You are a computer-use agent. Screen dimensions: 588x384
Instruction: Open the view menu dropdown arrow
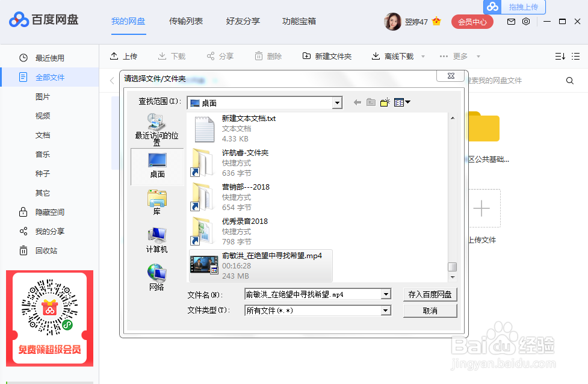pyautogui.click(x=408, y=102)
